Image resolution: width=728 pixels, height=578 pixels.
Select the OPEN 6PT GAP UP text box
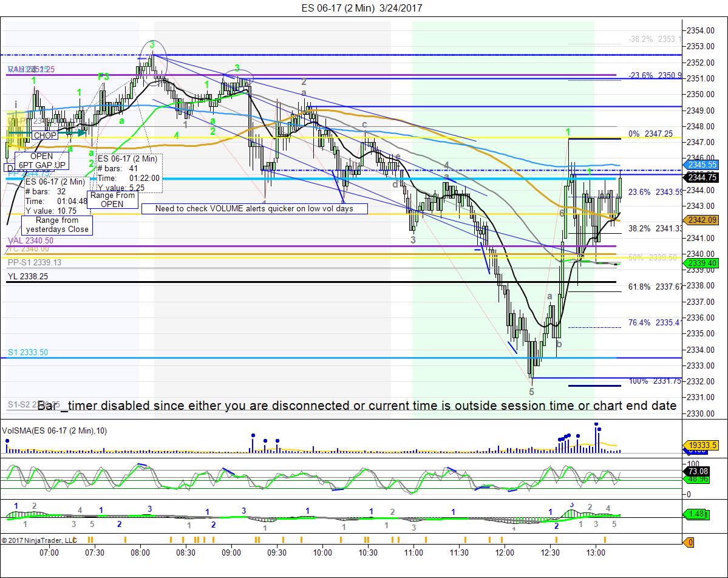coord(42,161)
